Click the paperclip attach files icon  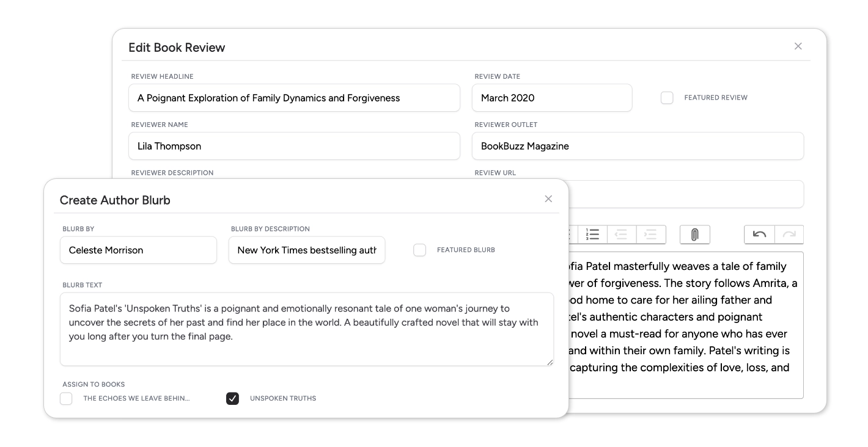click(694, 234)
